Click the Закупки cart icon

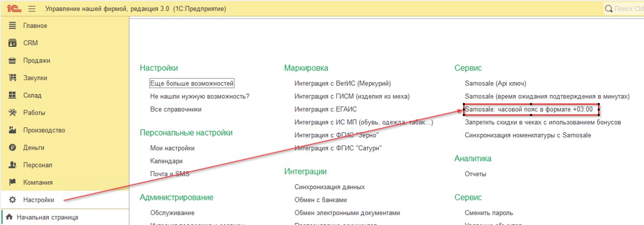pos(13,78)
